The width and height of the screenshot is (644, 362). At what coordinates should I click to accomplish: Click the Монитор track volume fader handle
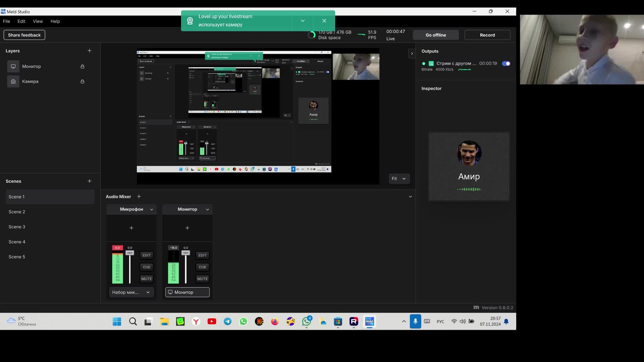tap(185, 253)
